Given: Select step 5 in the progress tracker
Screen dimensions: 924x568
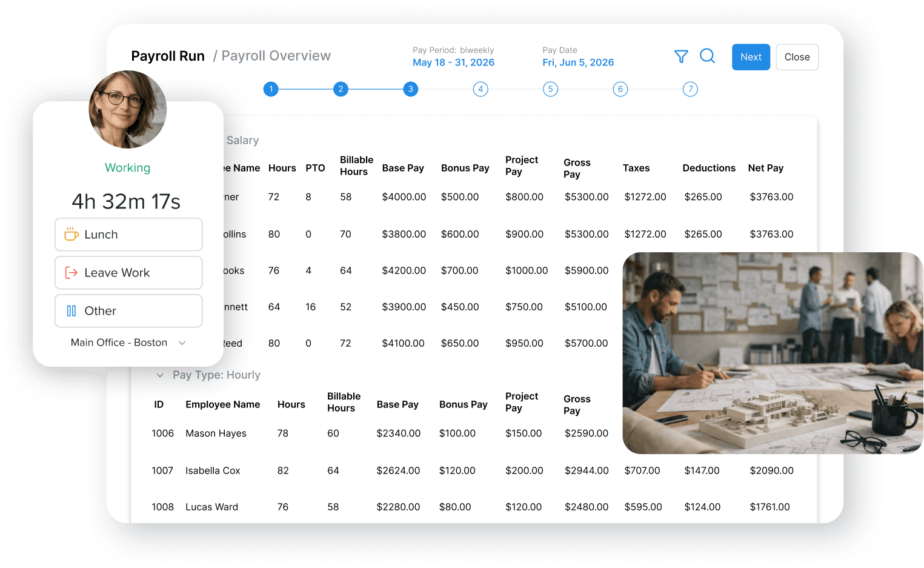Looking at the screenshot, I should tap(550, 89).
